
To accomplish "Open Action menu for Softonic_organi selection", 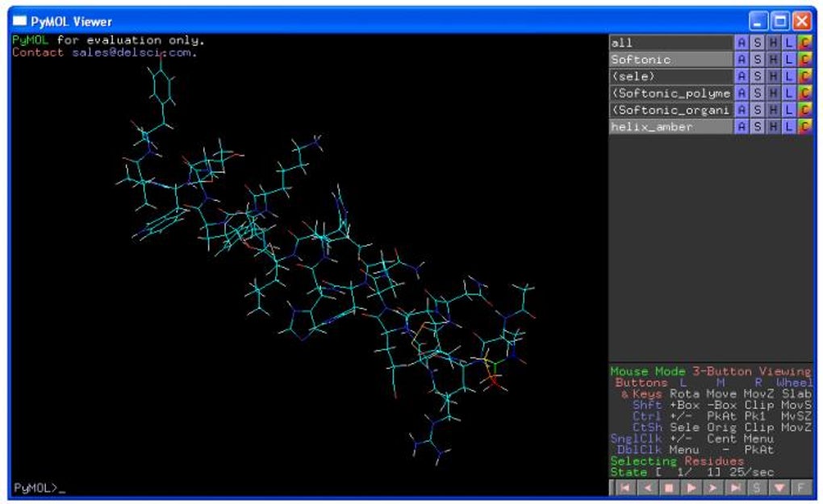I will pos(742,110).
